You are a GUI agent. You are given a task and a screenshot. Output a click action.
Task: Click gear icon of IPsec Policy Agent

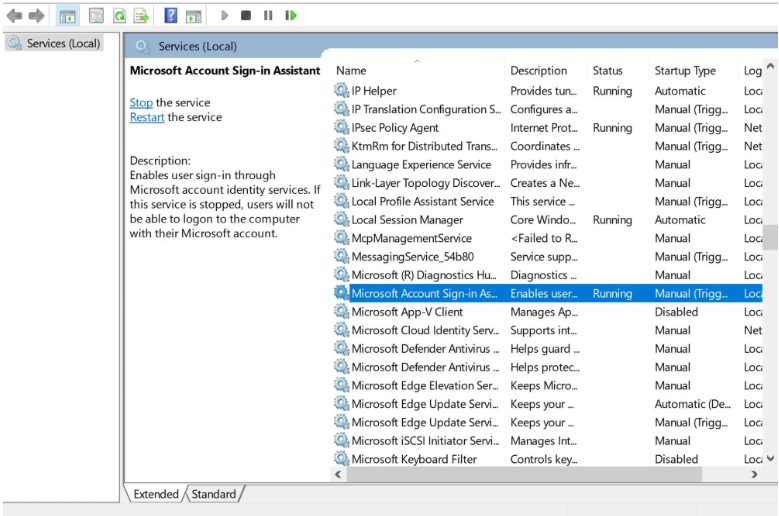click(x=341, y=127)
